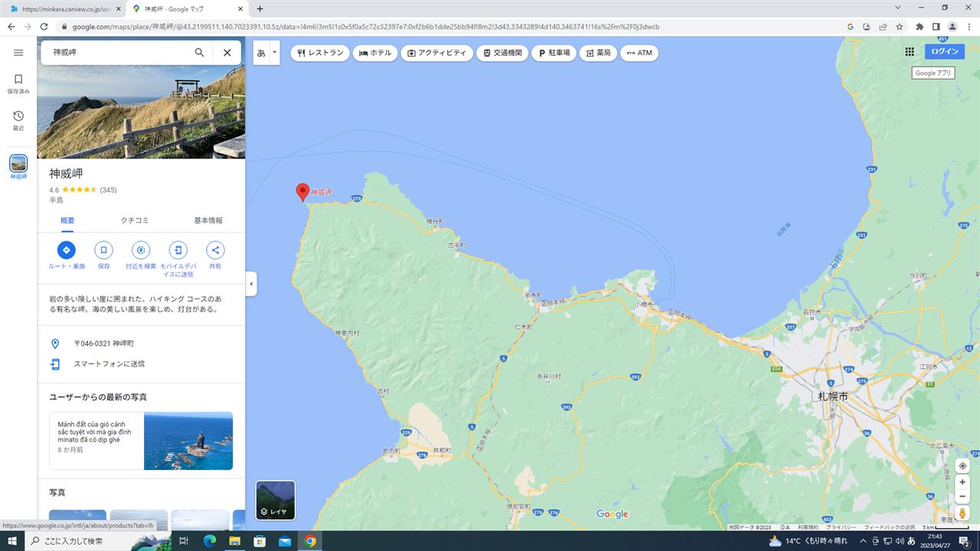Click the taskbar search box
Screen dimensions: 980x551
point(100,541)
